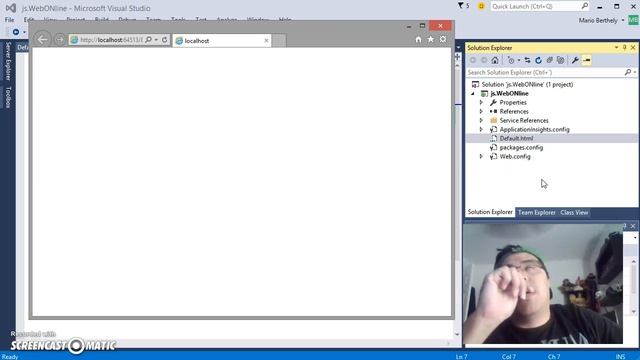Viewport: 640px width, 360px height.
Task: Open browser Favorites star icon
Action: click(431, 40)
